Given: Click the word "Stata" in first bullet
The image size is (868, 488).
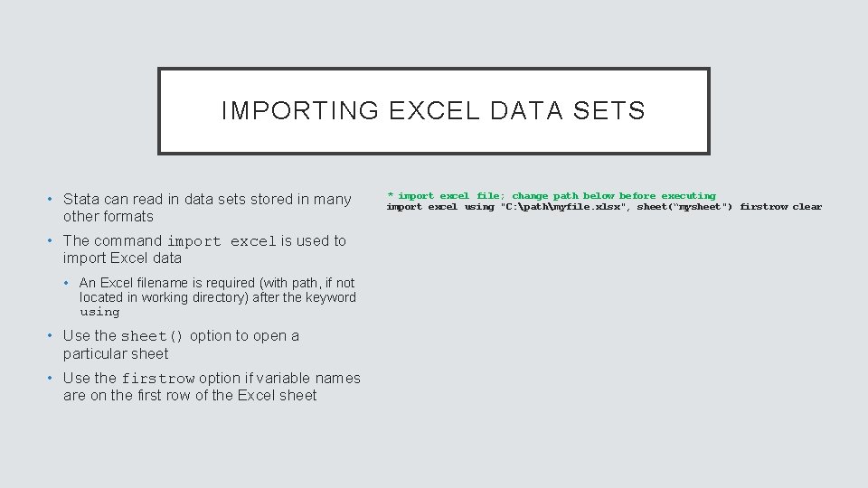Looking at the screenshot, I should (82, 199).
